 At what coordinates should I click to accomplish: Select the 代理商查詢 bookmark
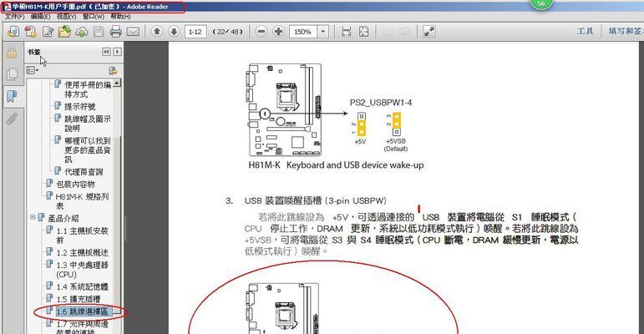(84, 171)
